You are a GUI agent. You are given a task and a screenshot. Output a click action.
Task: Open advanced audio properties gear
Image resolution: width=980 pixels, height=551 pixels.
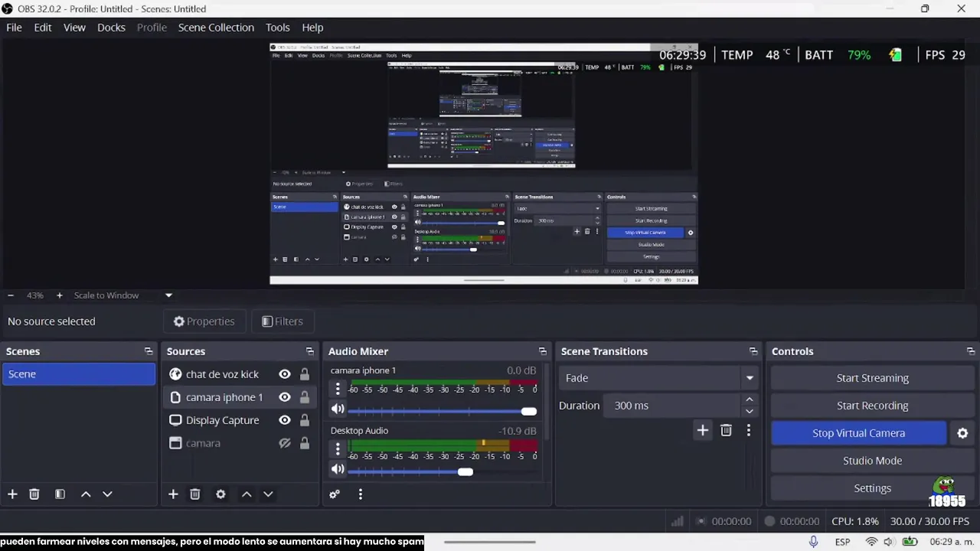(x=335, y=494)
